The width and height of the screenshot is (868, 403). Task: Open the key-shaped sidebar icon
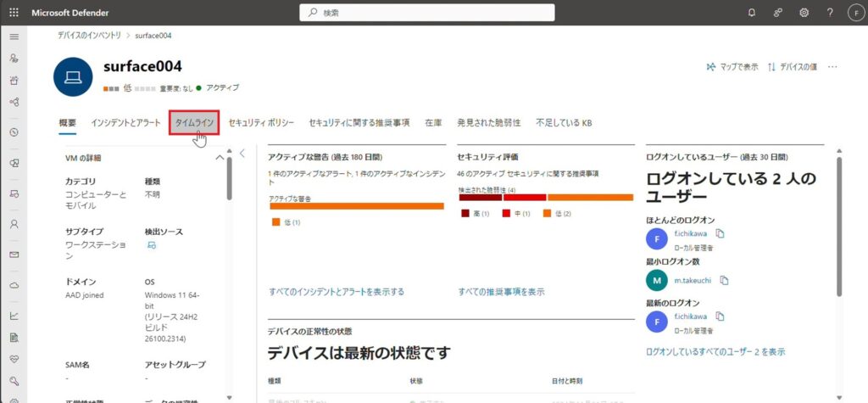click(x=14, y=382)
